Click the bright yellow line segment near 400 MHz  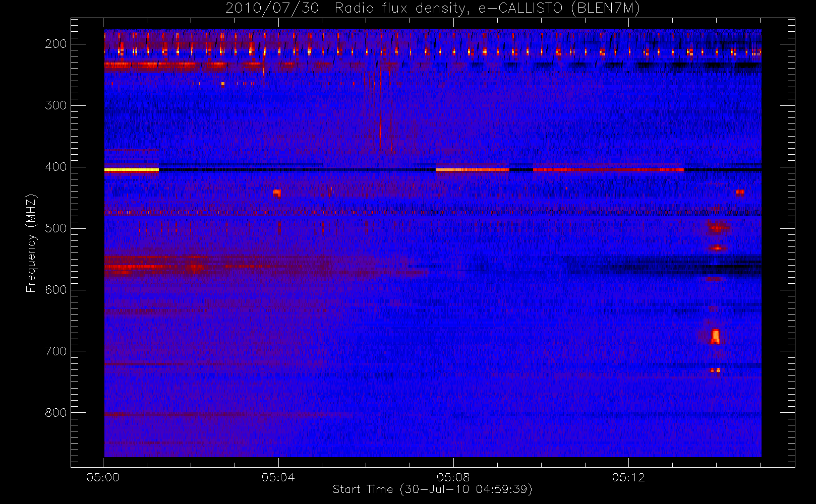click(132, 170)
